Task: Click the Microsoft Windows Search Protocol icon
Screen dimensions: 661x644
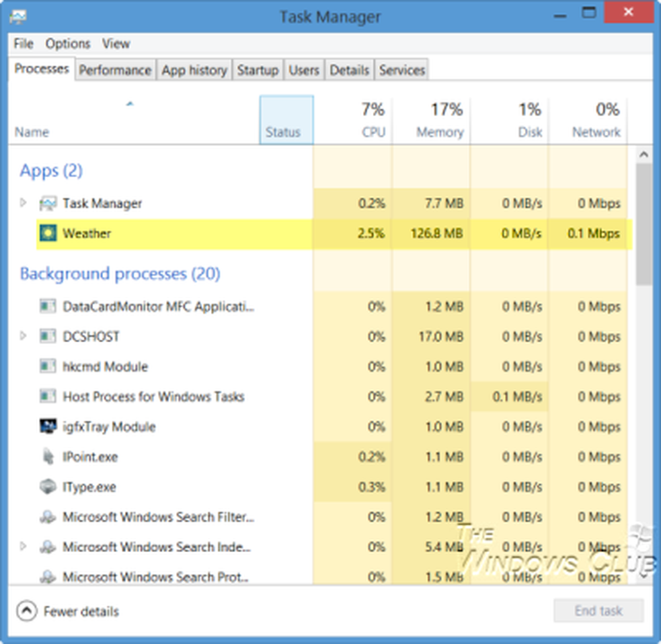Action: 48,576
